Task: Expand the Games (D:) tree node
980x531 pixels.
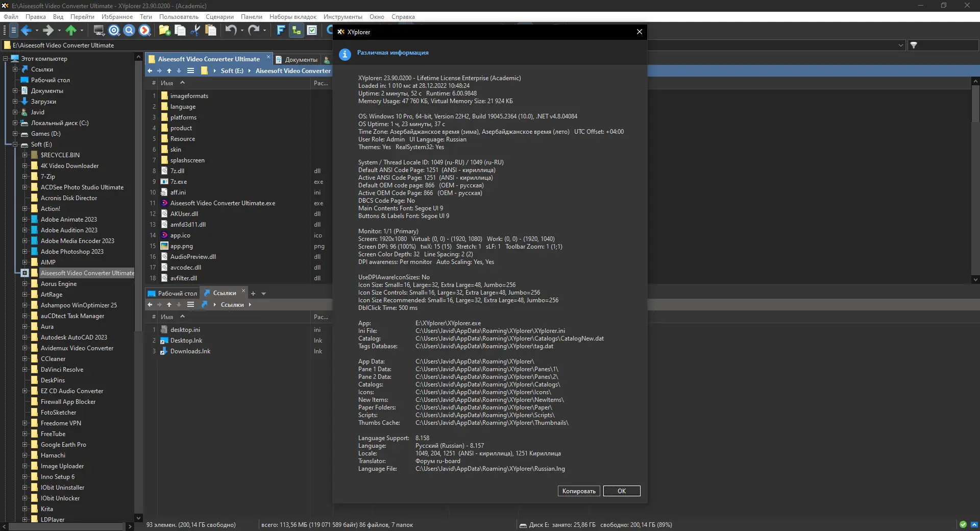Action: (14, 134)
